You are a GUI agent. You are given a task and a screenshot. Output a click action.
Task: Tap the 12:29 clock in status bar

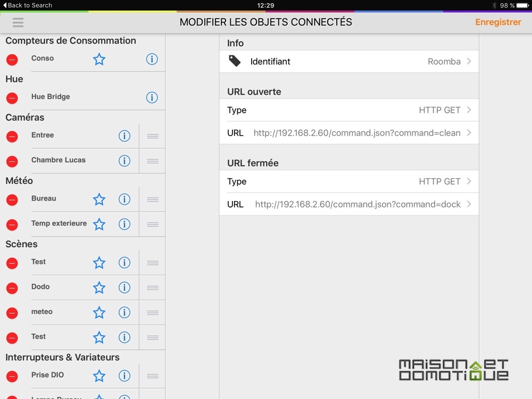(x=265, y=5)
